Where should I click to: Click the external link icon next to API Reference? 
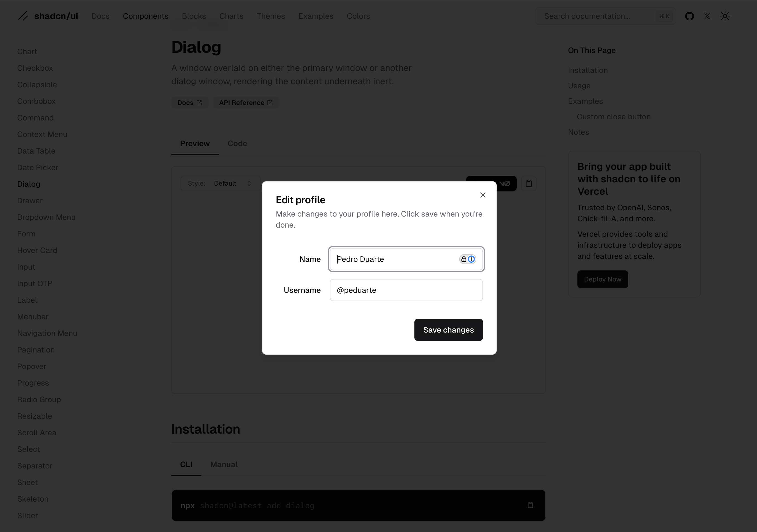pos(269,102)
